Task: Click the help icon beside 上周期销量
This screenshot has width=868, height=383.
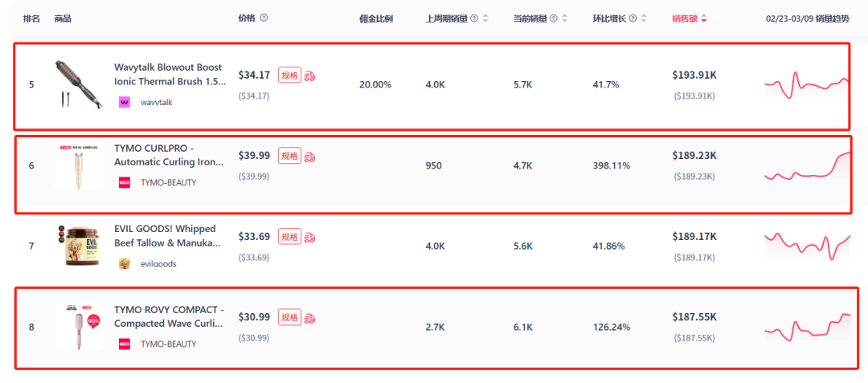Action: 474,18
